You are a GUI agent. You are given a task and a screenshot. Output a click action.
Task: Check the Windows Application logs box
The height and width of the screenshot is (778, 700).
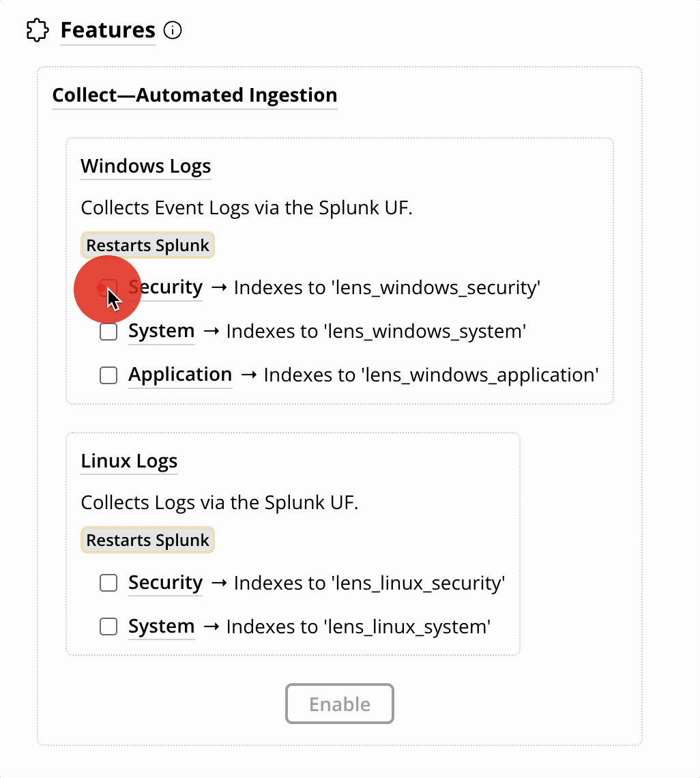108,375
